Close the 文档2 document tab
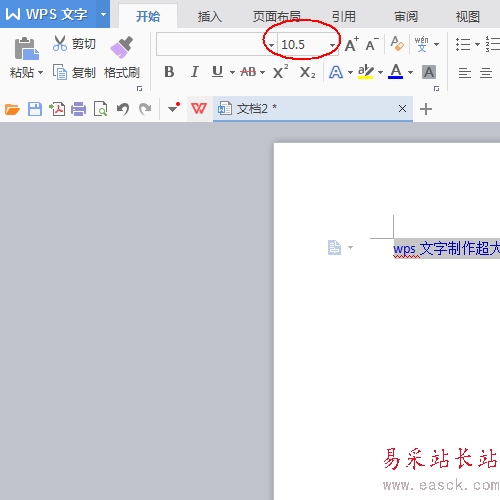Viewport: 500px width, 500px height. [402, 109]
